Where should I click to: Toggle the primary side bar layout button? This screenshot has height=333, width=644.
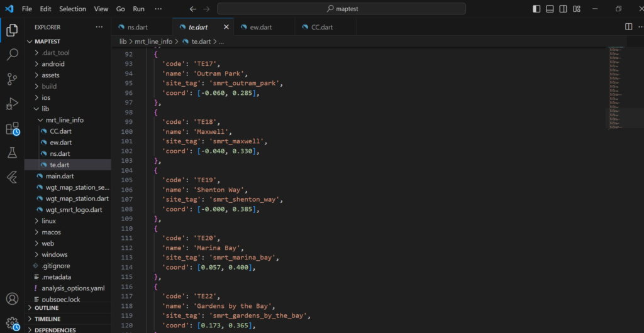coord(536,9)
